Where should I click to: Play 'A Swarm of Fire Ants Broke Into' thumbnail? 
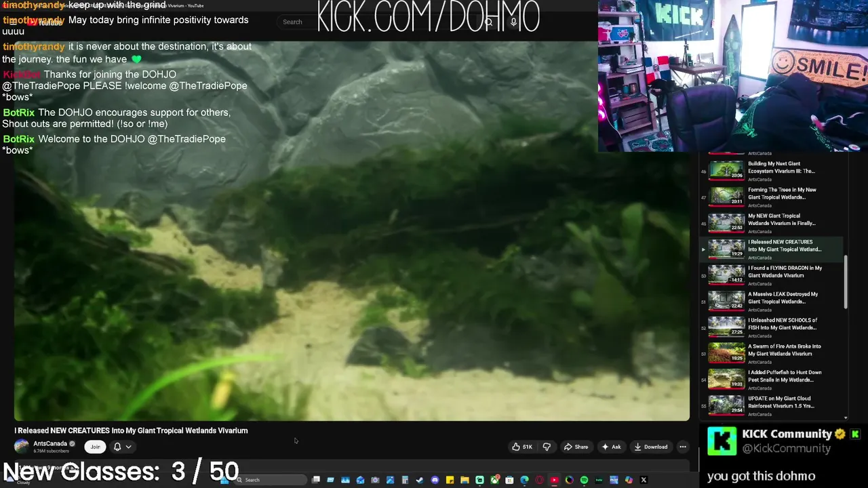[726, 353]
